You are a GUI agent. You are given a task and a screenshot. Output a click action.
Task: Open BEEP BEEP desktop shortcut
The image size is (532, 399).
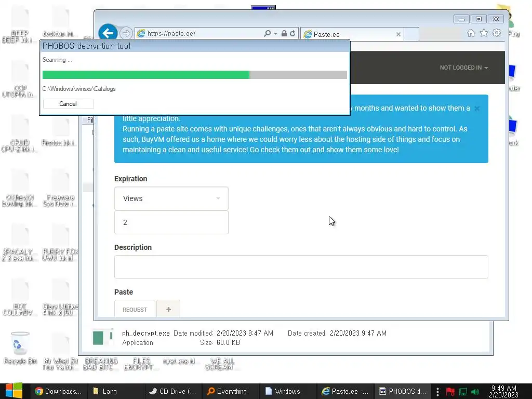click(19, 25)
